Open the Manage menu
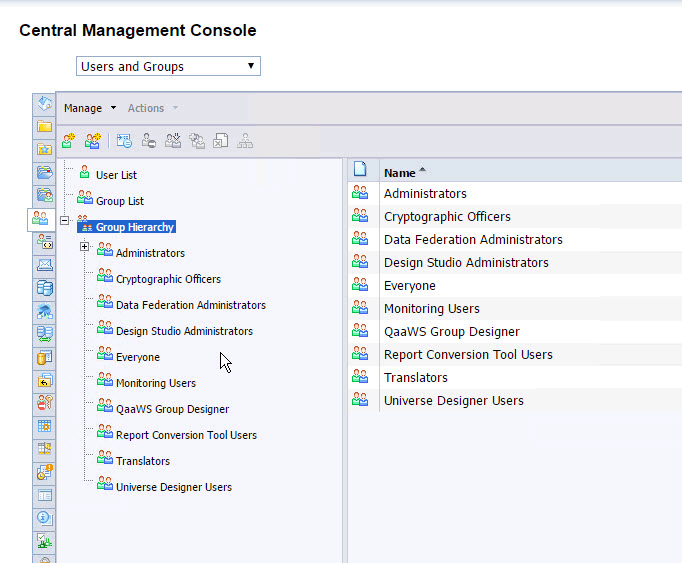This screenshot has width=682, height=563. pos(90,108)
